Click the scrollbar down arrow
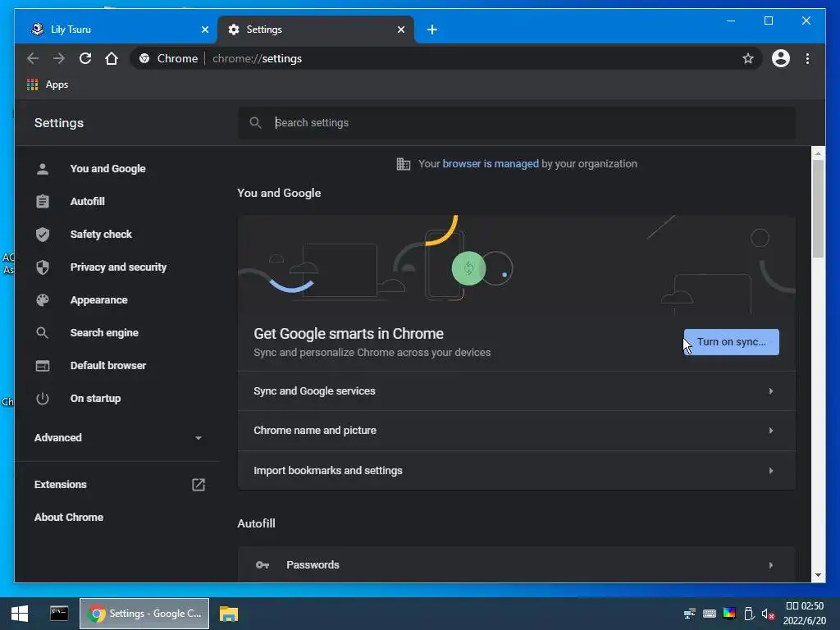This screenshot has height=630, width=840. (x=818, y=575)
